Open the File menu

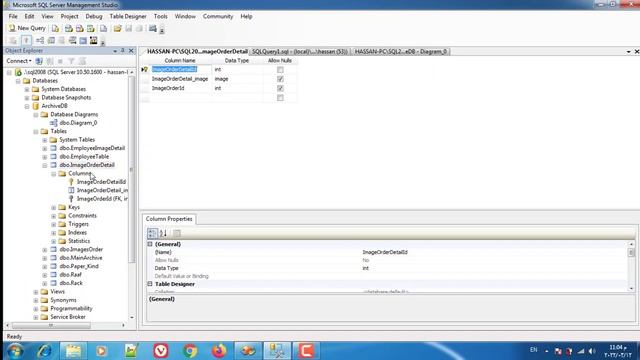pyautogui.click(x=13, y=16)
